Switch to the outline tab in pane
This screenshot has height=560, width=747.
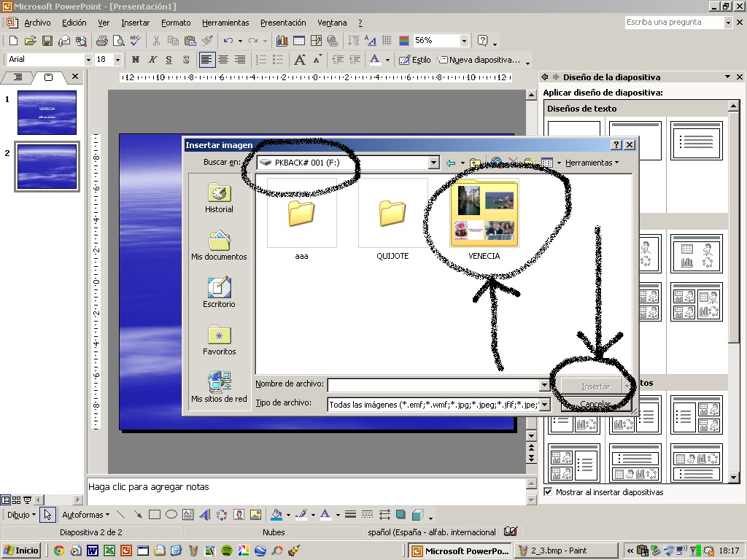pos(18,77)
